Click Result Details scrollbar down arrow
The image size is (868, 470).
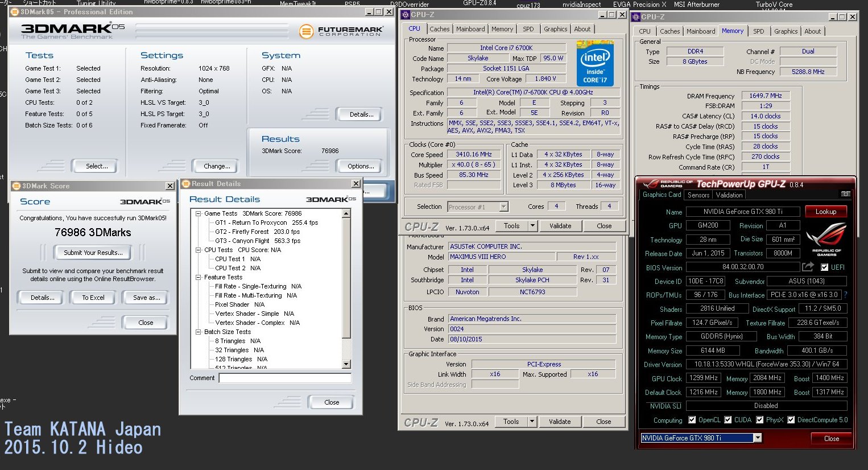click(x=346, y=365)
